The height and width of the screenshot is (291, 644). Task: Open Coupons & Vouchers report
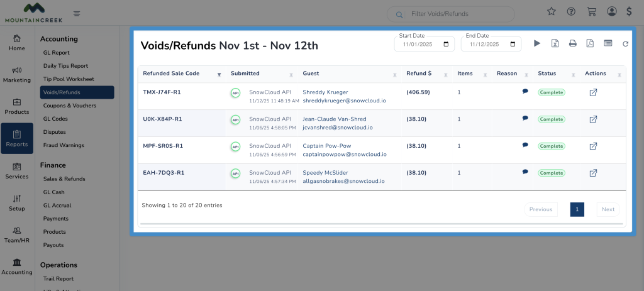tap(69, 106)
